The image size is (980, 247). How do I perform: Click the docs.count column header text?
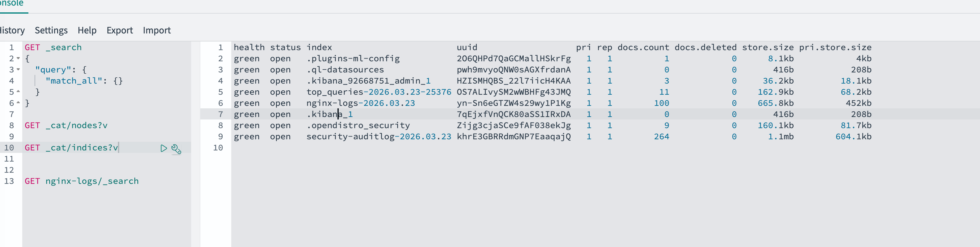click(x=643, y=47)
